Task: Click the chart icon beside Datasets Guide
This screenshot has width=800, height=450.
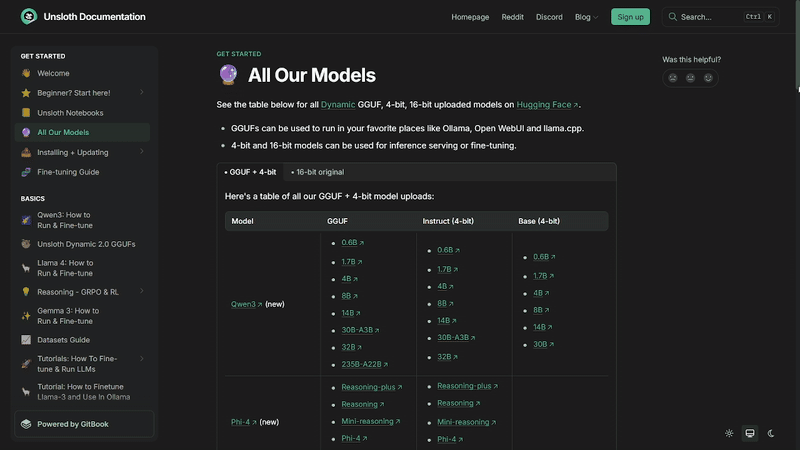Action: pyautogui.click(x=26, y=340)
